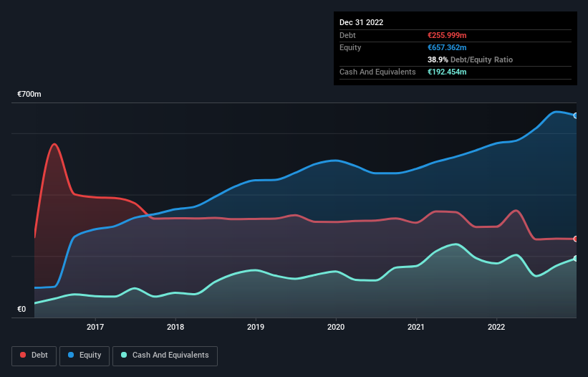Click the Equity label in tooltip

coord(350,47)
